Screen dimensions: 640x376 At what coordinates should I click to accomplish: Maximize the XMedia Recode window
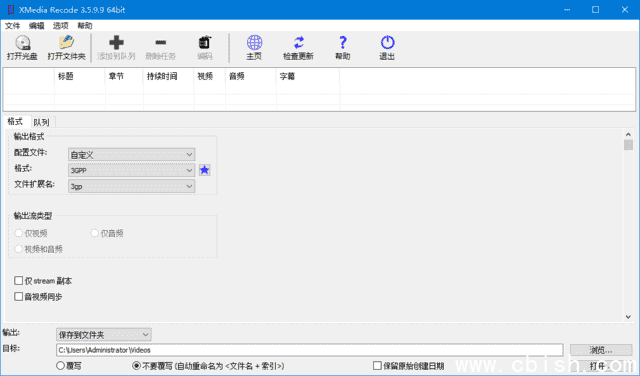[596, 10]
